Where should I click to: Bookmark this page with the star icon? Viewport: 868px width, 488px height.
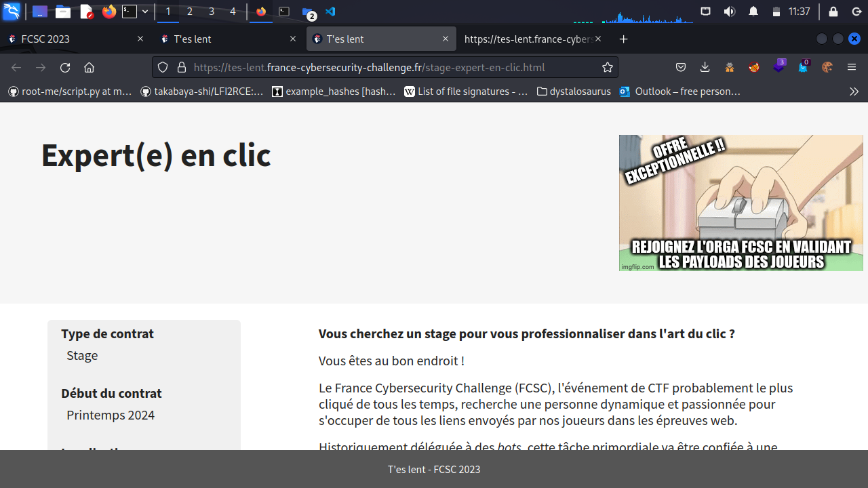tap(608, 67)
